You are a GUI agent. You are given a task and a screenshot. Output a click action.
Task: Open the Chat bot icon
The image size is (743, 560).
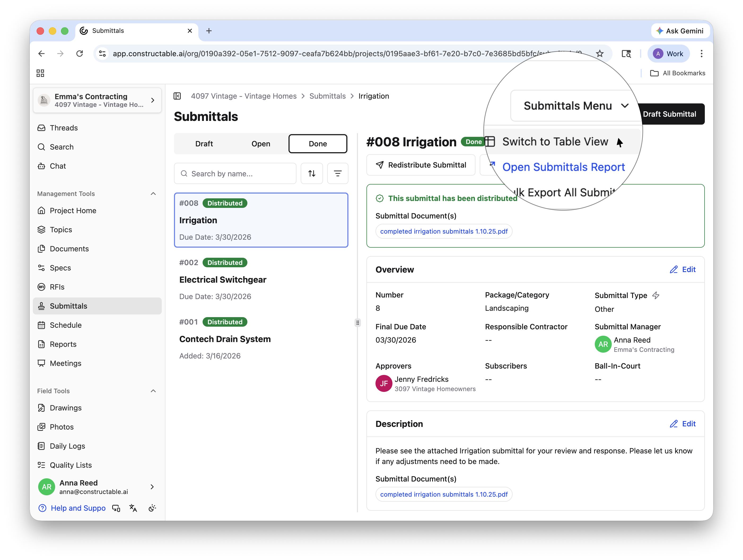(x=41, y=166)
